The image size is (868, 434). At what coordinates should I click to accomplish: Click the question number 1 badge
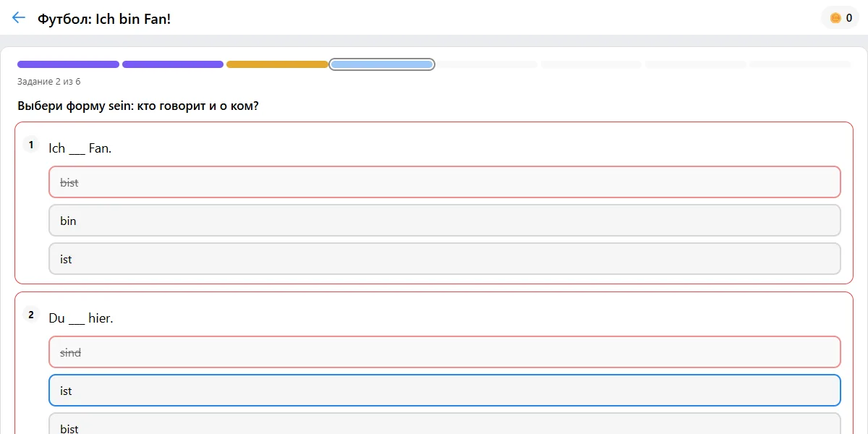[x=30, y=145]
